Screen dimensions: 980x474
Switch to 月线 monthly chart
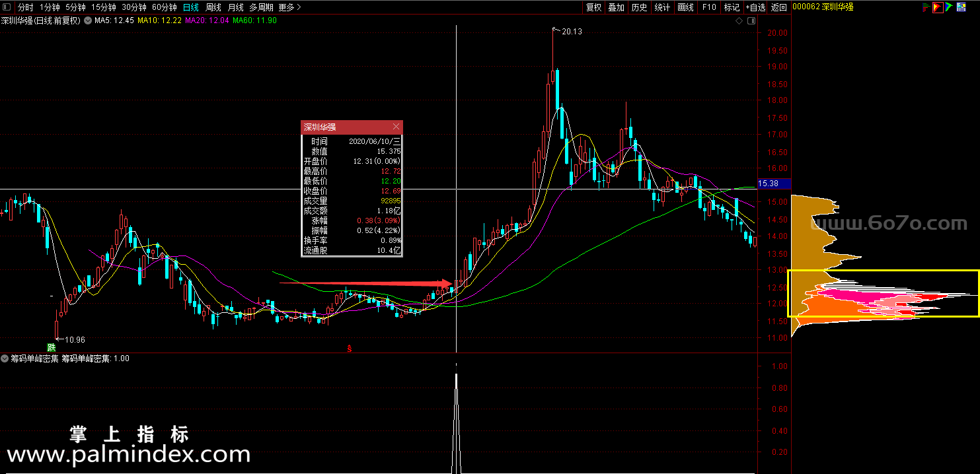coord(235,7)
